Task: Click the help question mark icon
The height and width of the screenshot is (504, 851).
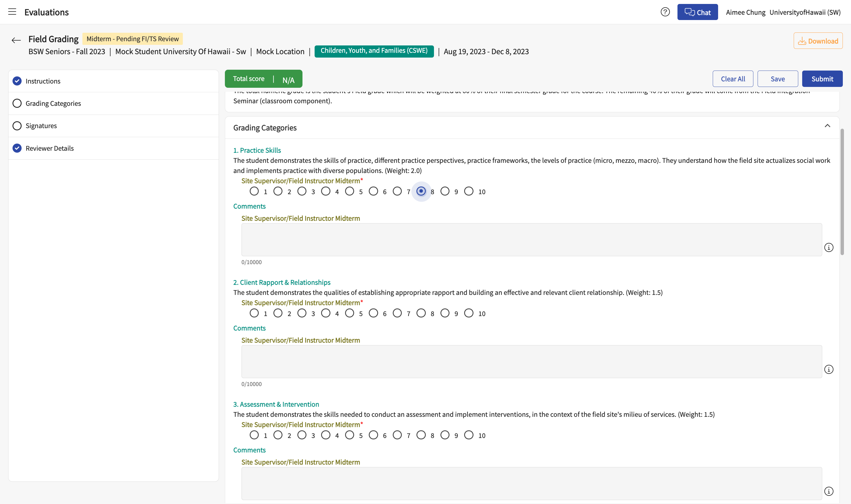Action: (665, 12)
